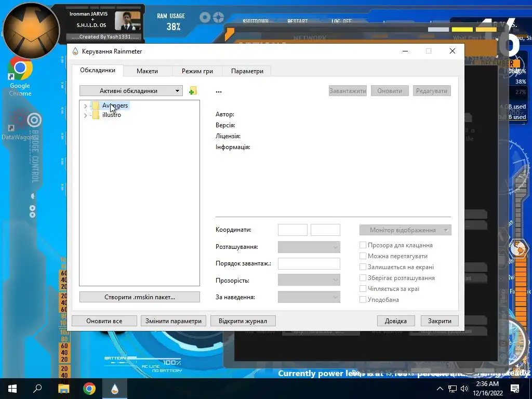
Task: Click the 'Завантажити' button
Action: (348, 91)
